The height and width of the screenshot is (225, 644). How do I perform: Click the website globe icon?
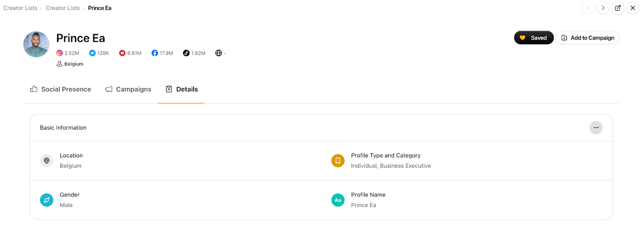click(x=219, y=53)
